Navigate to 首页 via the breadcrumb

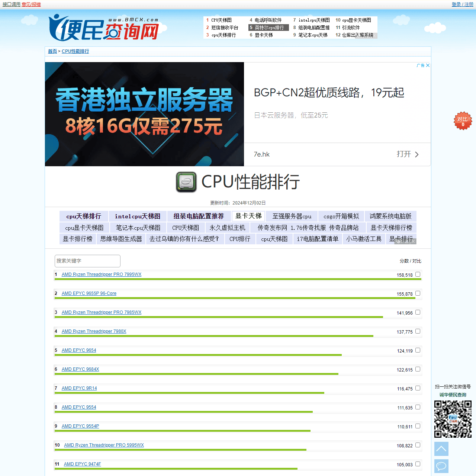pos(52,51)
